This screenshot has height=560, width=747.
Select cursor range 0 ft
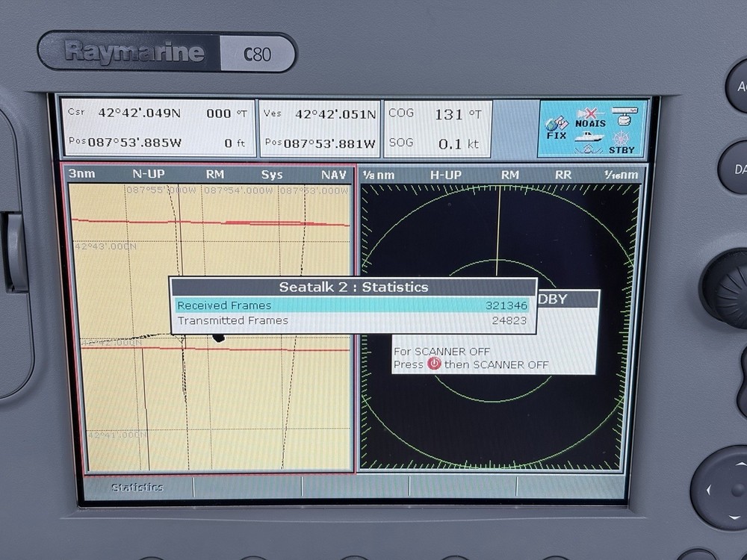point(235,143)
